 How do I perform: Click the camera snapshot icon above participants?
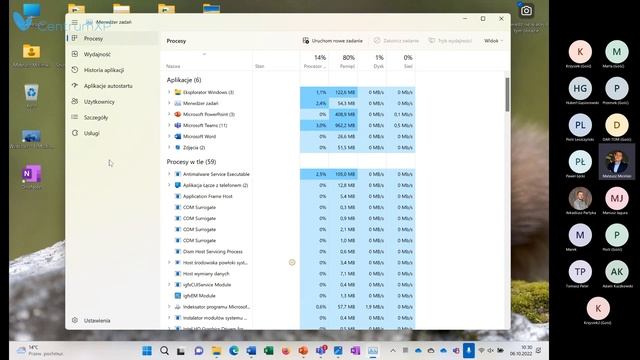tap(526, 11)
